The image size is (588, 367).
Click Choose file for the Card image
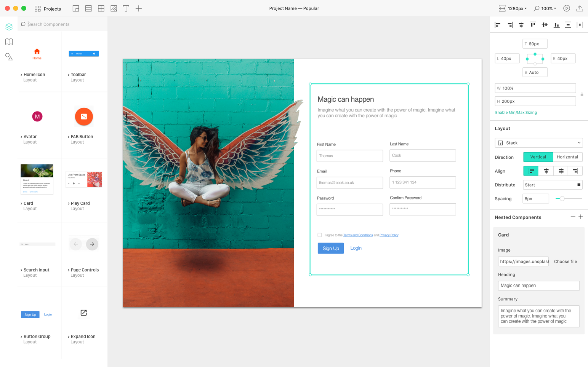[565, 262]
